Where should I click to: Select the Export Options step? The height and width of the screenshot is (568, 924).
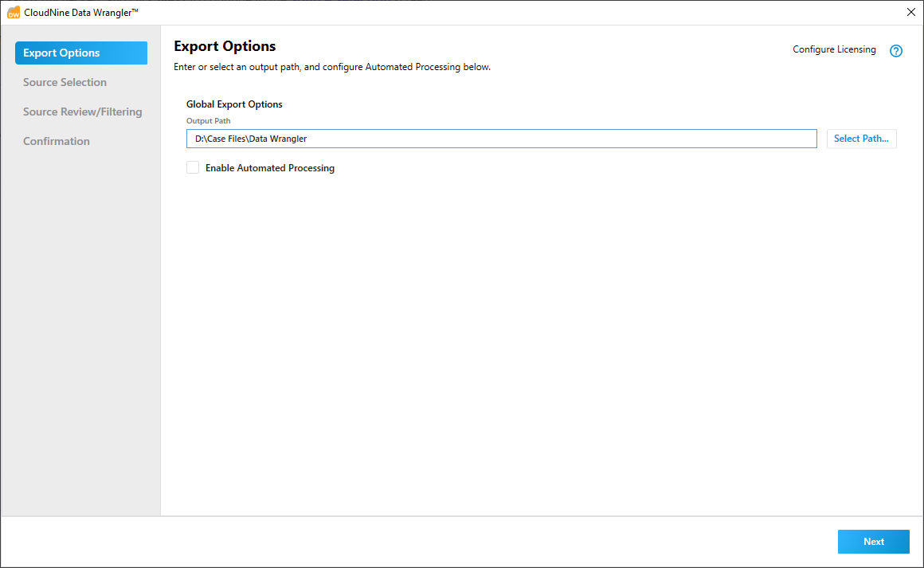coord(81,53)
